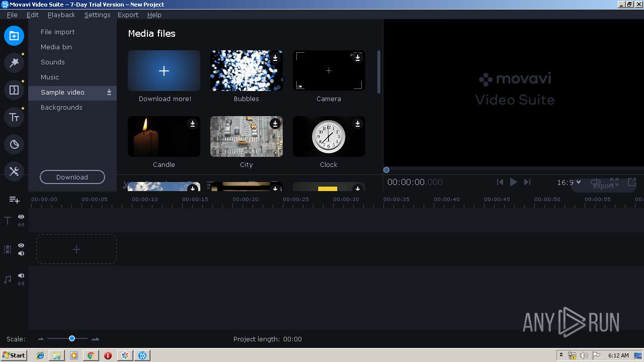Toggle title track link icon

[x=21, y=225]
